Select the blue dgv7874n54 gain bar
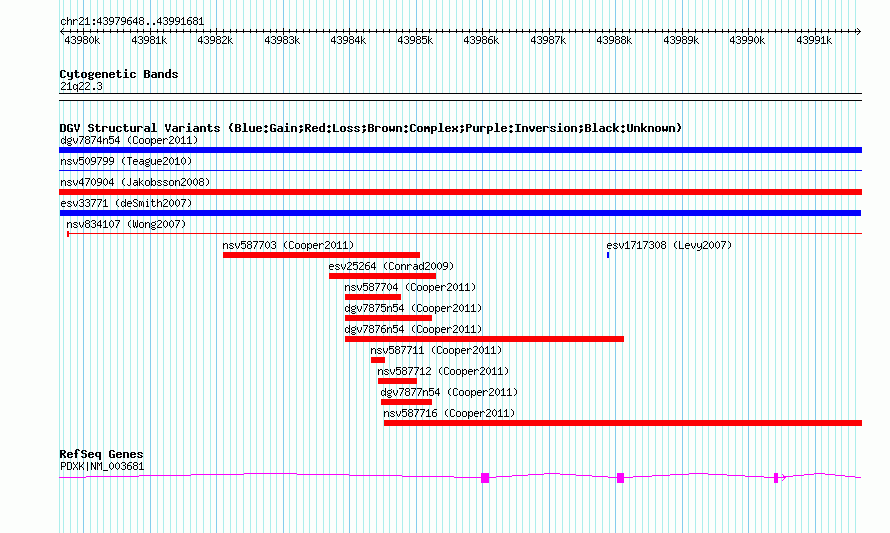 [x=460, y=150]
